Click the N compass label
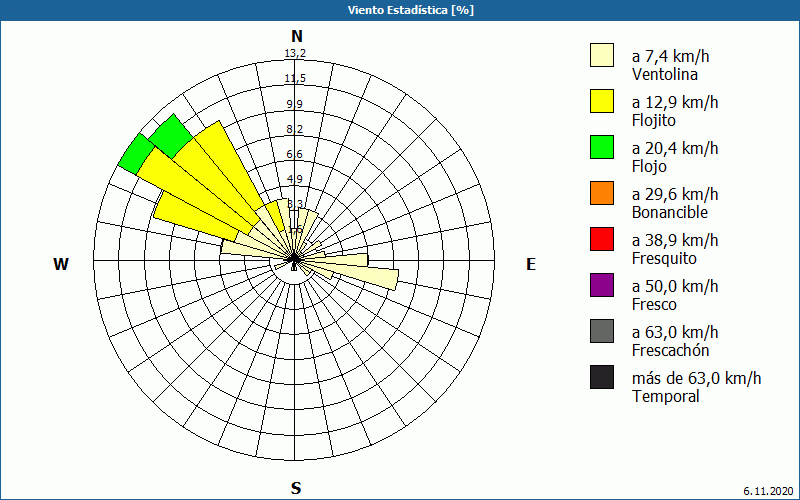 [x=296, y=36]
